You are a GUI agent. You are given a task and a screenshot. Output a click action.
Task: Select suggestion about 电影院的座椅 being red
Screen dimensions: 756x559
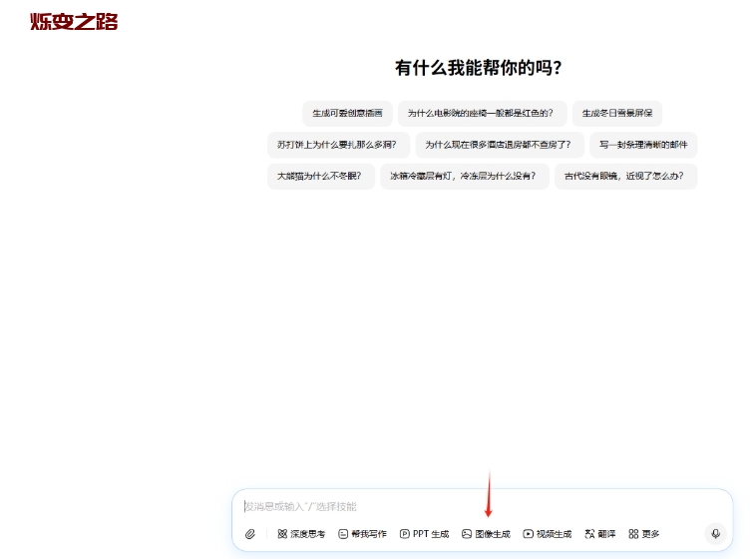482,114
